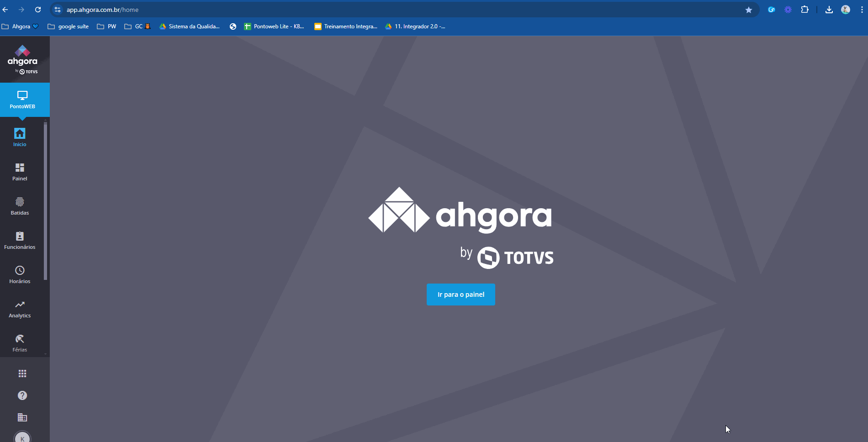Screen dimensions: 868x442
Task: Open the browser extensions puzzle icon
Action: tap(805, 10)
